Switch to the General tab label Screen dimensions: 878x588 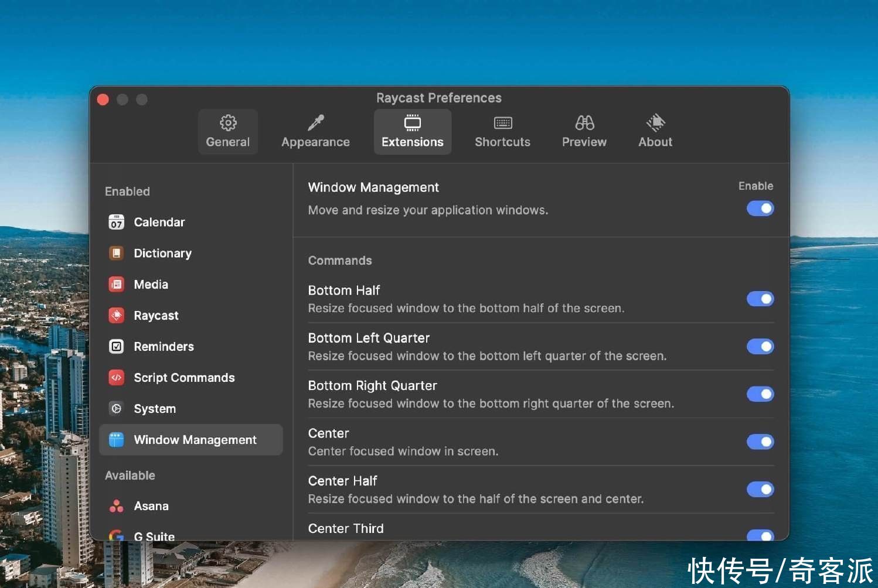pos(228,142)
